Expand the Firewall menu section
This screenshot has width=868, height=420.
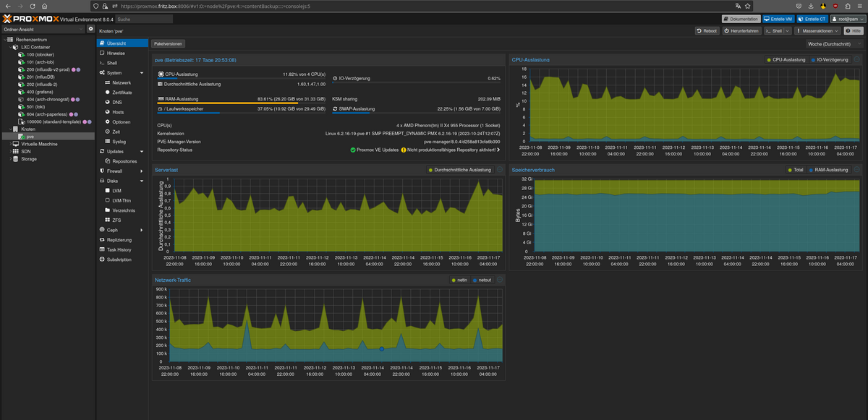[x=142, y=171]
